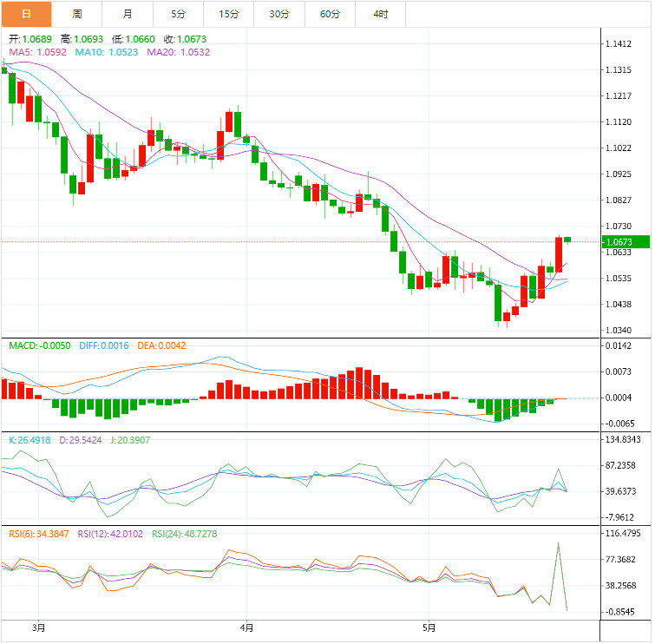
Task: Click the MA10: 1.0523 indicator label
Action: tap(107, 52)
